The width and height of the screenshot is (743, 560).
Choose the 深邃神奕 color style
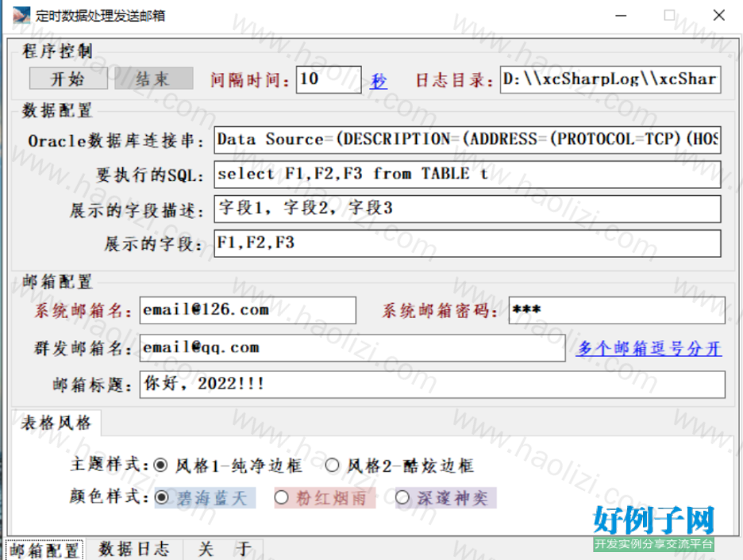[445, 498]
